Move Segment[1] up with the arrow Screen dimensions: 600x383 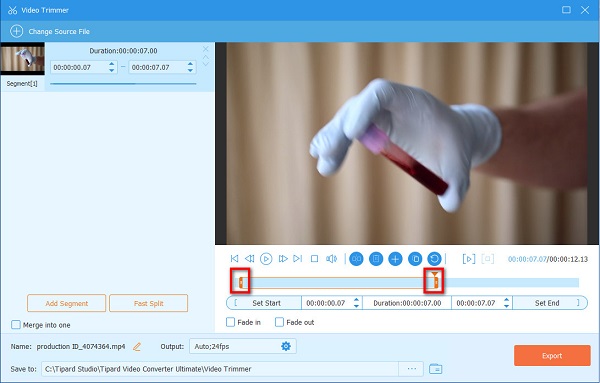[x=205, y=57]
